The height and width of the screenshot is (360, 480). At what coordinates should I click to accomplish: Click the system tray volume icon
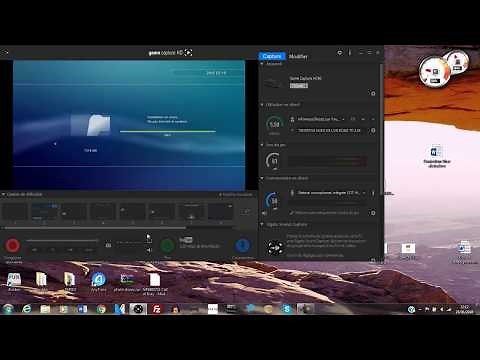click(442, 310)
